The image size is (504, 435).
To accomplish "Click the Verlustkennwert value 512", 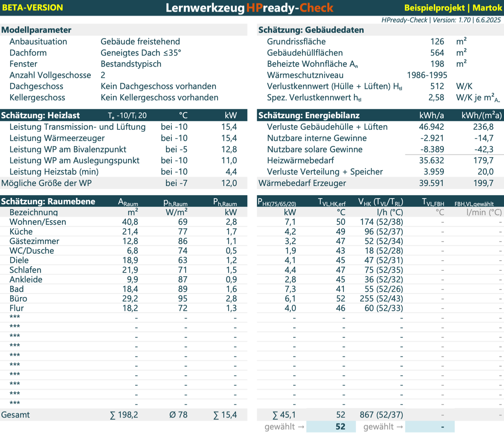I will pyautogui.click(x=437, y=86).
